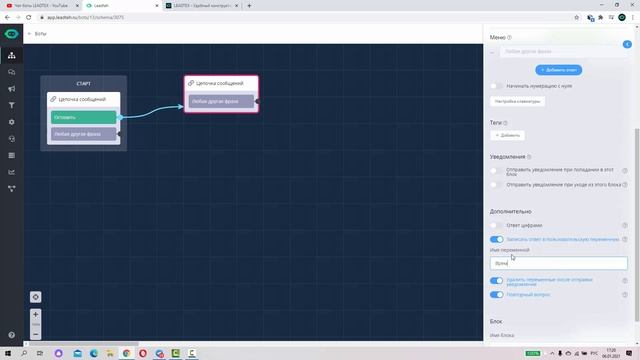640x360 pixels.
Task: Click Любая другая фраза in the selected block
Action: 221,101
